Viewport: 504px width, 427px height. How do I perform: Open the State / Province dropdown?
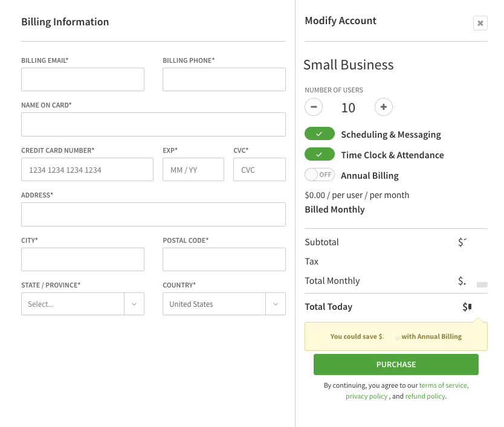coord(82,304)
